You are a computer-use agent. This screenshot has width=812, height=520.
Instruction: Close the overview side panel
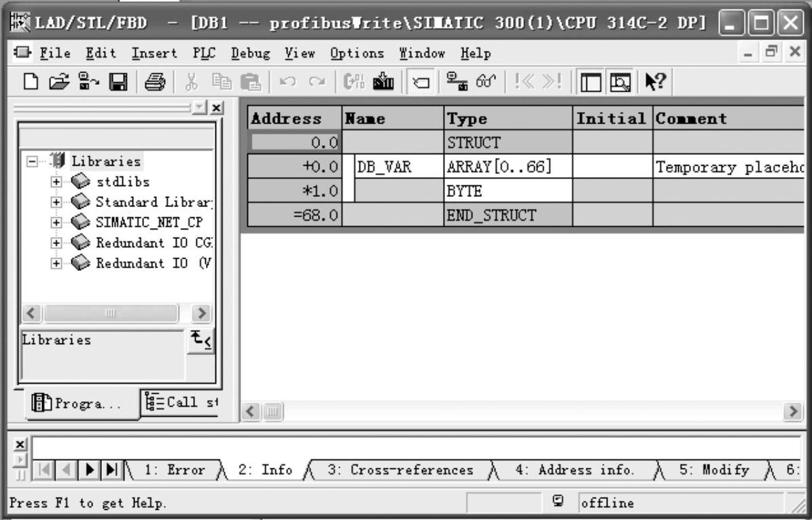point(217,108)
